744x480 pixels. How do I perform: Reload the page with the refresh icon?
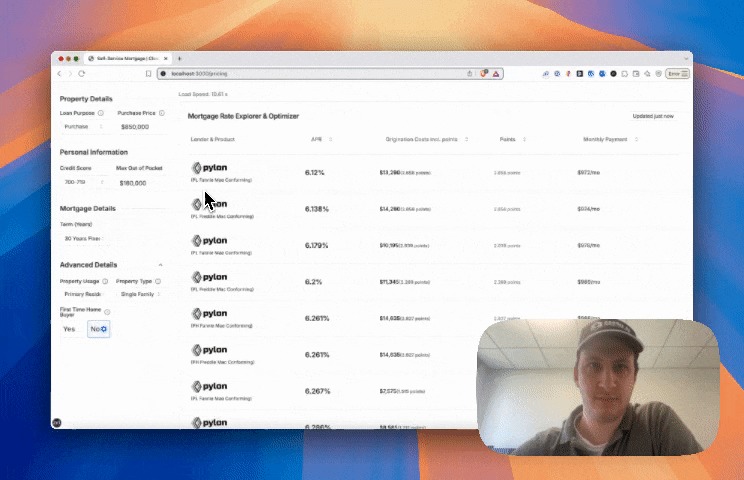click(82, 74)
